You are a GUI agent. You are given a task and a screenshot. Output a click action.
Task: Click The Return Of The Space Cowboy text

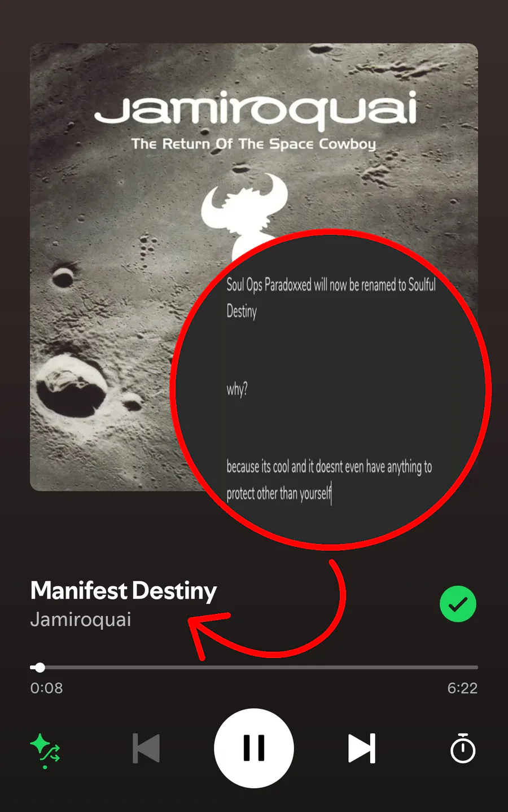click(x=253, y=144)
